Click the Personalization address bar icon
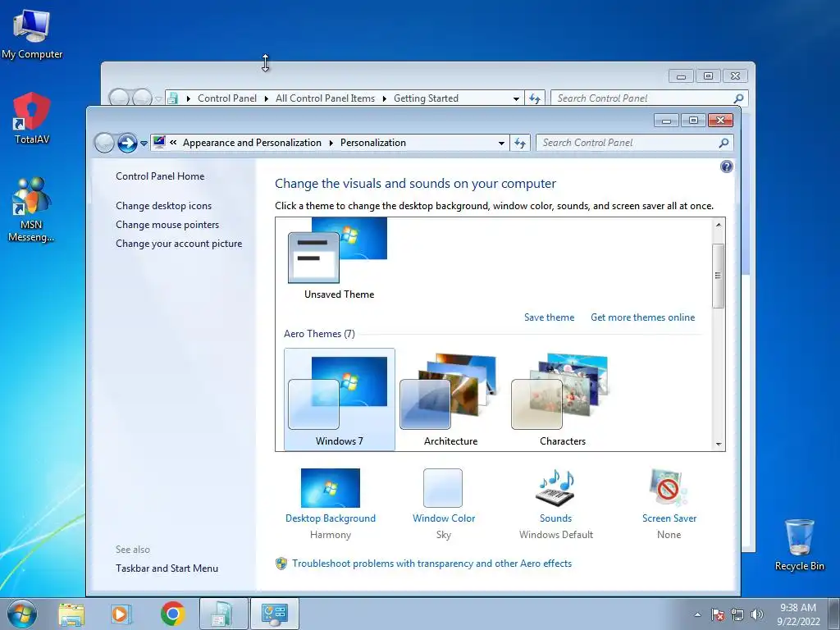840x630 pixels. pyautogui.click(x=159, y=142)
